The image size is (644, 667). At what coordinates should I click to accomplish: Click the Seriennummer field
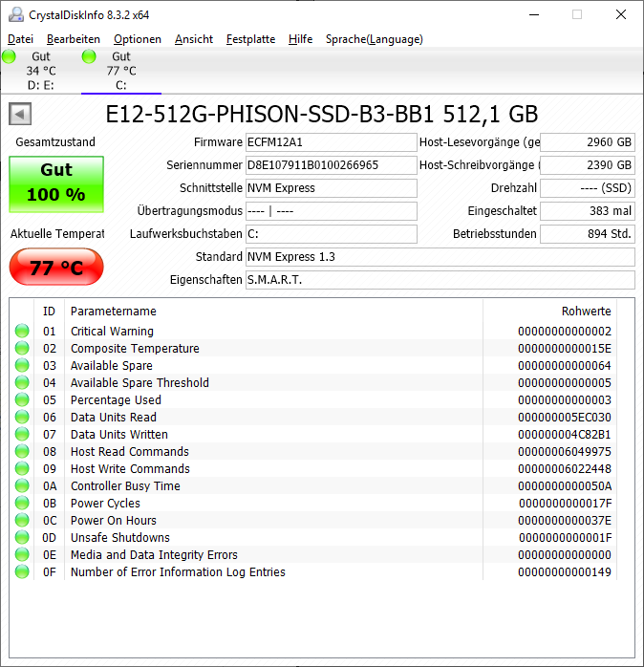coord(332,165)
